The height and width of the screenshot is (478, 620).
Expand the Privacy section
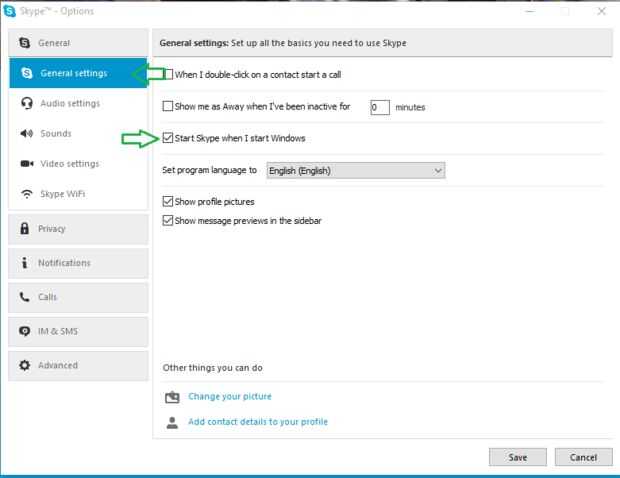78,229
